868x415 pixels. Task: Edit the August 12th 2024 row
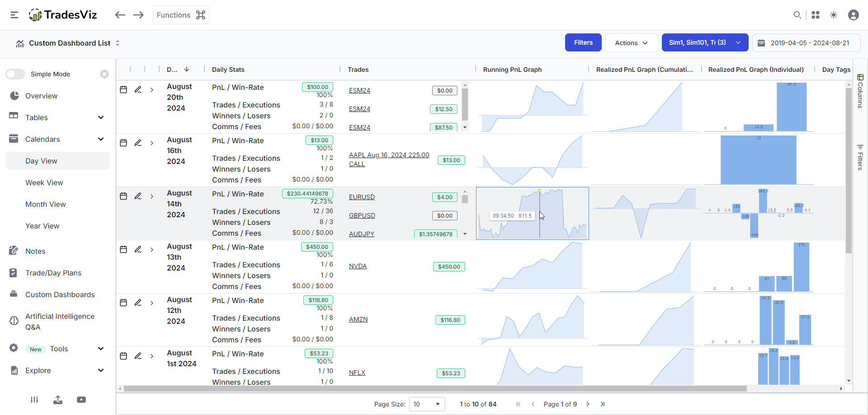138,303
